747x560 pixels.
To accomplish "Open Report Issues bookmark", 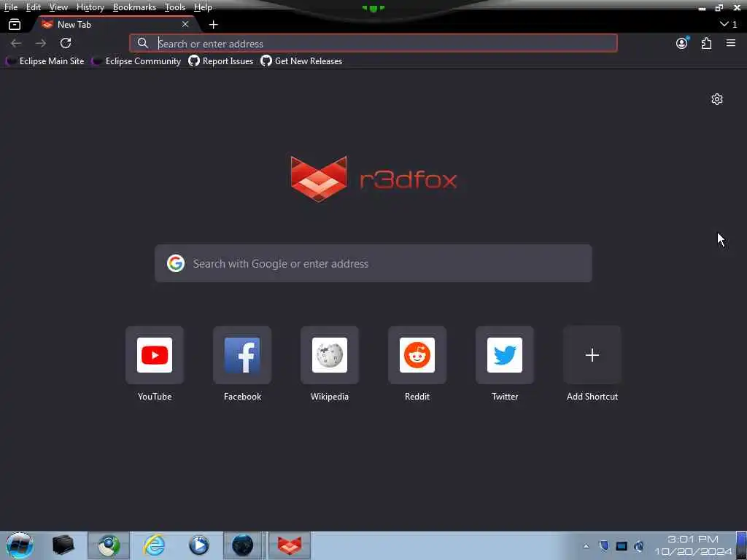I will click(x=220, y=61).
